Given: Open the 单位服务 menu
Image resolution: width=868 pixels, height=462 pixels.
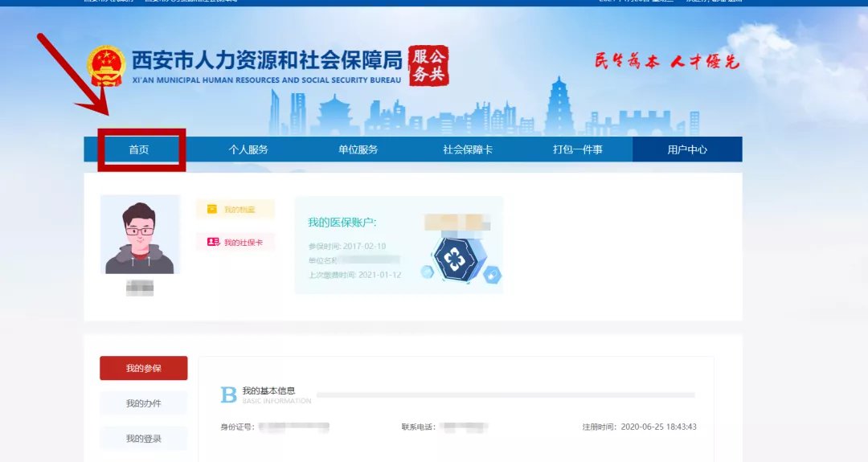Looking at the screenshot, I should (358, 149).
